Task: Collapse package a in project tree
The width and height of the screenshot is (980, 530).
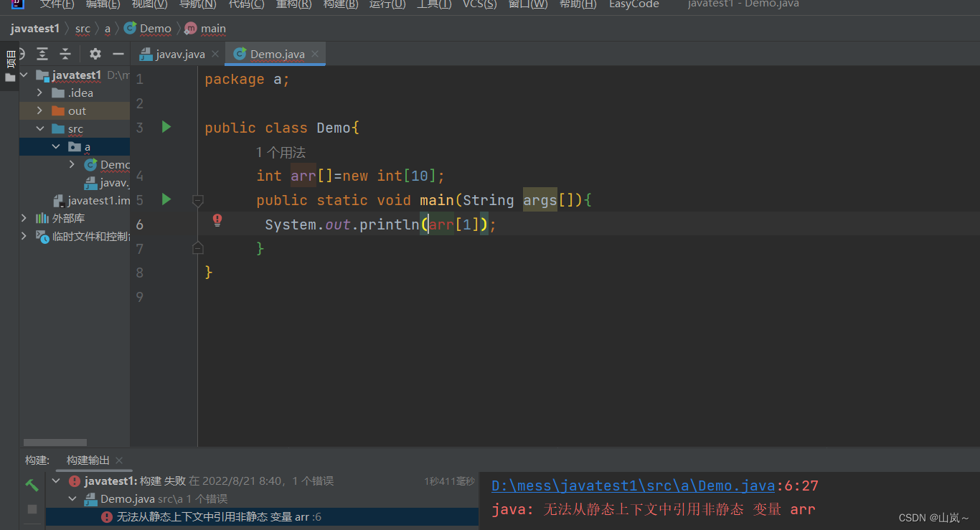Action: 56,147
